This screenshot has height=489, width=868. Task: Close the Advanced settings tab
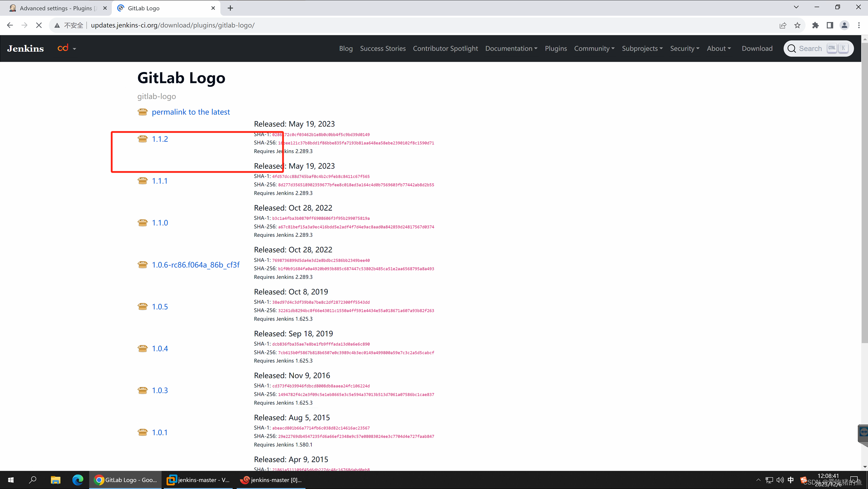[x=105, y=8]
